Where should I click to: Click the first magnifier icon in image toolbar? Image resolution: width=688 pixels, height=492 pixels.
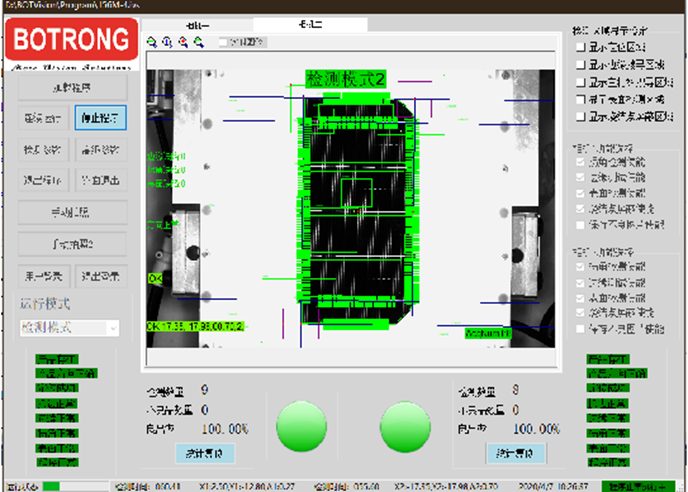152,42
